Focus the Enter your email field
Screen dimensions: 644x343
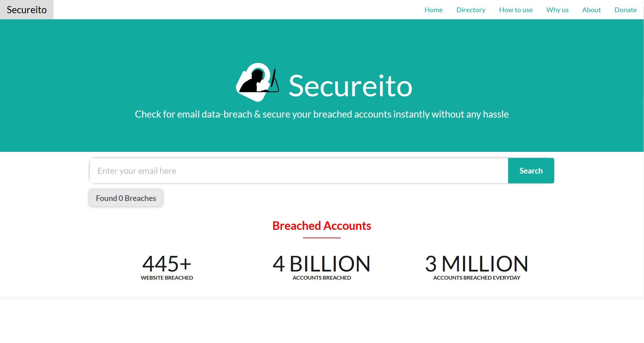pos(299,170)
